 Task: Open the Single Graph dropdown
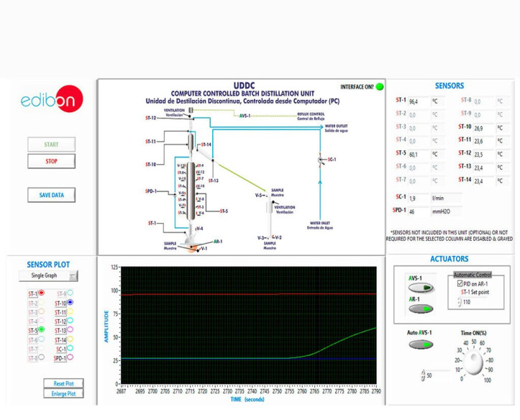[x=48, y=275]
